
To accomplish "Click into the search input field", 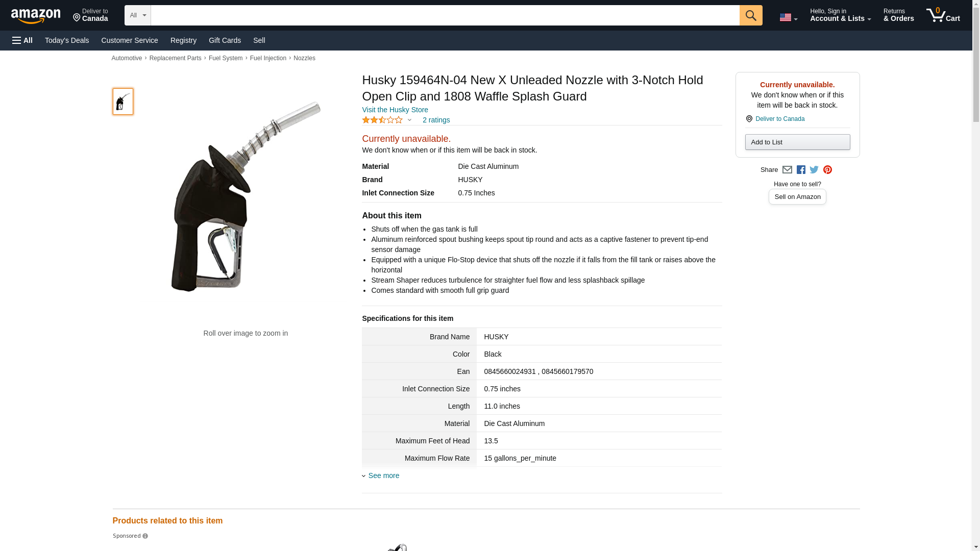I will tap(445, 15).
